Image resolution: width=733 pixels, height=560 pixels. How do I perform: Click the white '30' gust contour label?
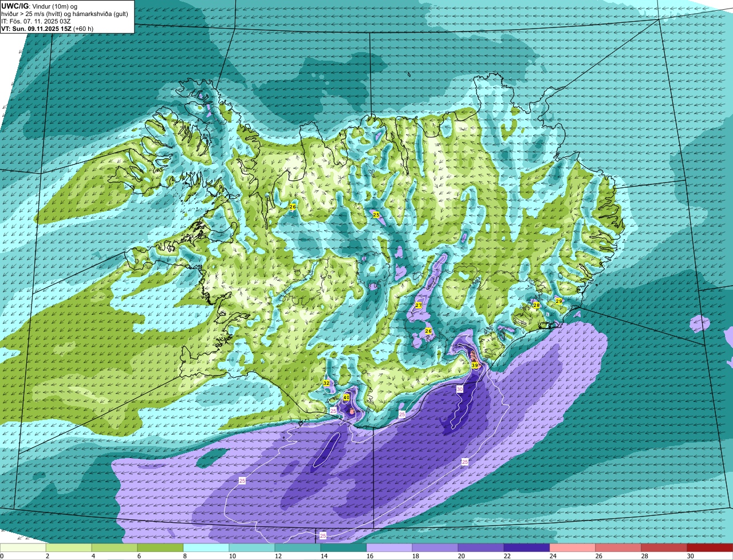click(x=459, y=389)
